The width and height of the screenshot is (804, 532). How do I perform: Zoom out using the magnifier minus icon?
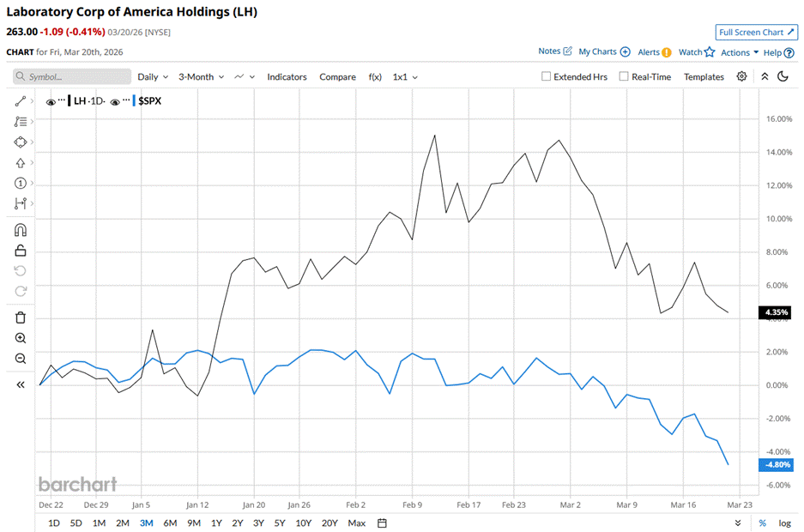[21, 359]
